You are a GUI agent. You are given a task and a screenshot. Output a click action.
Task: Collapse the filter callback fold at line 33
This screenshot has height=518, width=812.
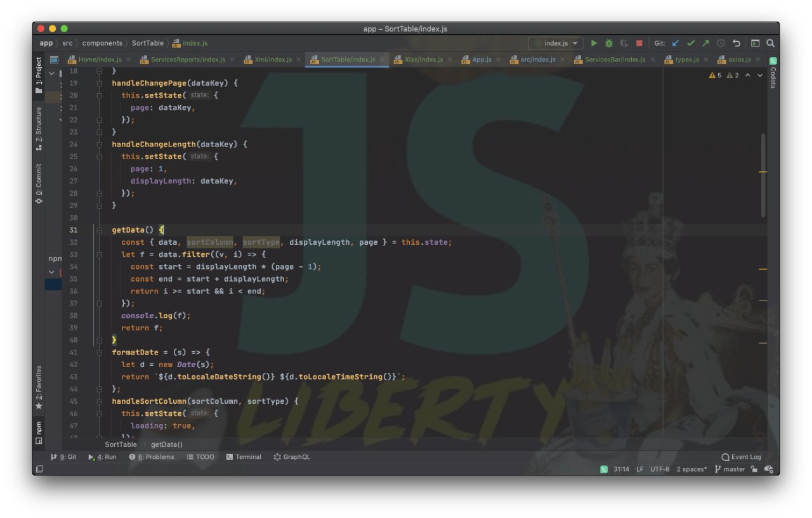pyautogui.click(x=100, y=255)
